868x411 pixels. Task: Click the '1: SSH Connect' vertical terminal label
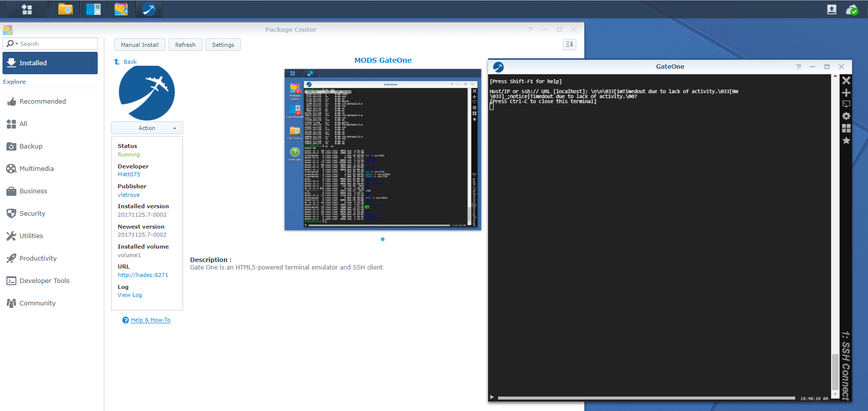point(846,365)
